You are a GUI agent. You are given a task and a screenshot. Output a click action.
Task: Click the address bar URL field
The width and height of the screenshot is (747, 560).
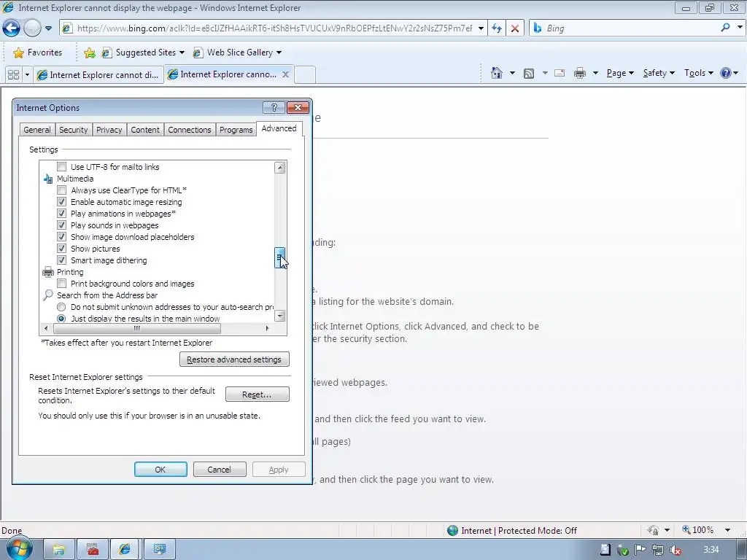[274, 28]
